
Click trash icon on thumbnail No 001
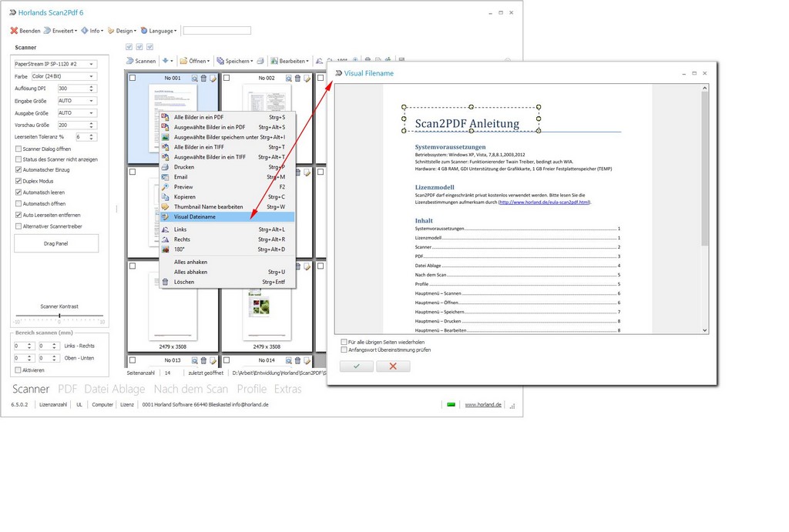coord(203,78)
